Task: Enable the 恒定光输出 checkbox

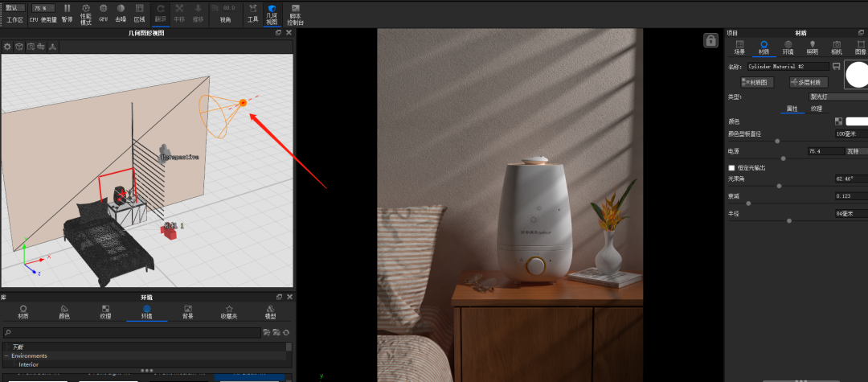Action: (x=731, y=168)
